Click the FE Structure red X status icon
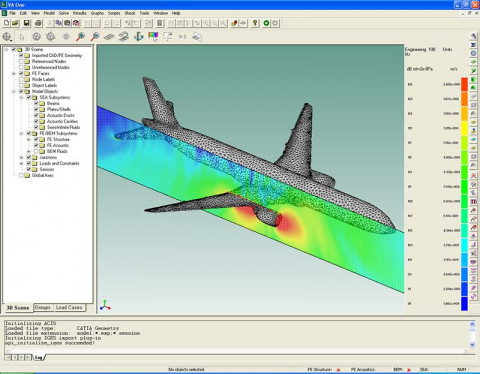480x374 pixels. (x=338, y=370)
